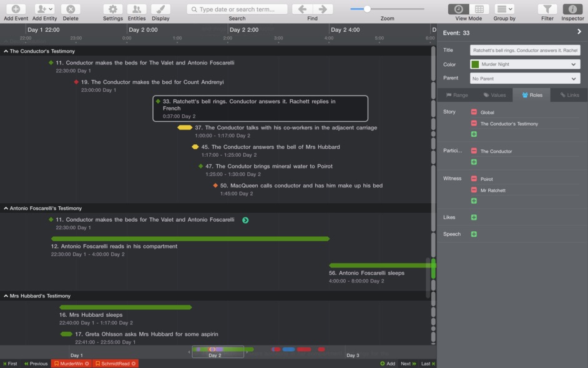Viewport: 588px width, 368px height.
Task: Add a participant with the green plus
Action: coord(474,161)
